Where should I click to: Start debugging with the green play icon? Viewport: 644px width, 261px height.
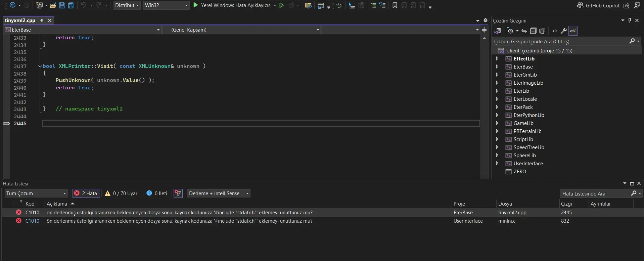tap(196, 5)
